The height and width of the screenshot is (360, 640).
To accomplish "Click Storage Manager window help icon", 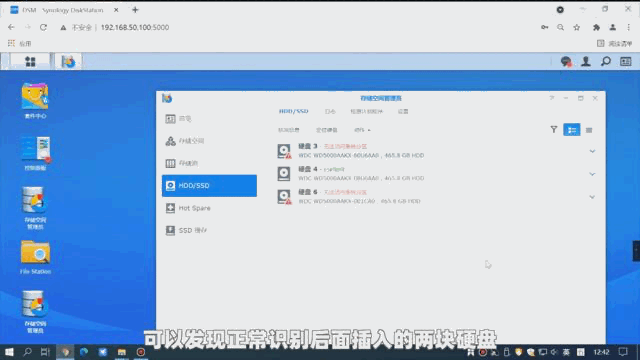I will tap(551, 98).
